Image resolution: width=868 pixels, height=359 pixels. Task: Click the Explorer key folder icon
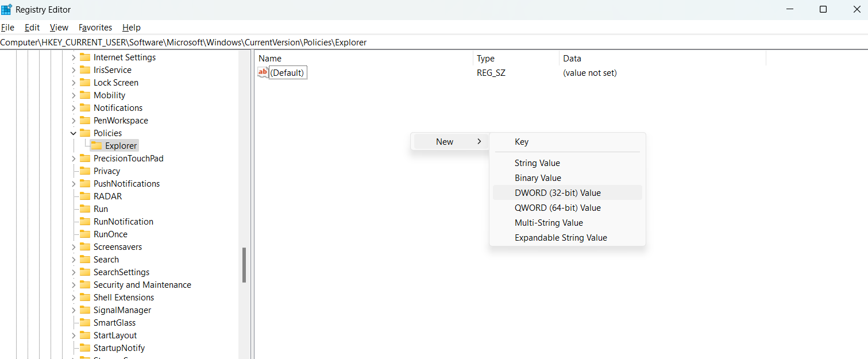97,146
